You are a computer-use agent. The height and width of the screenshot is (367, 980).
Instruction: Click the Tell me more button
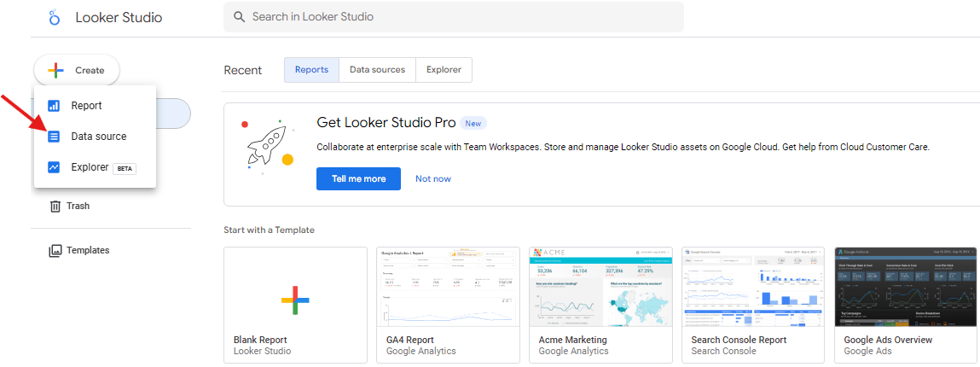[359, 179]
